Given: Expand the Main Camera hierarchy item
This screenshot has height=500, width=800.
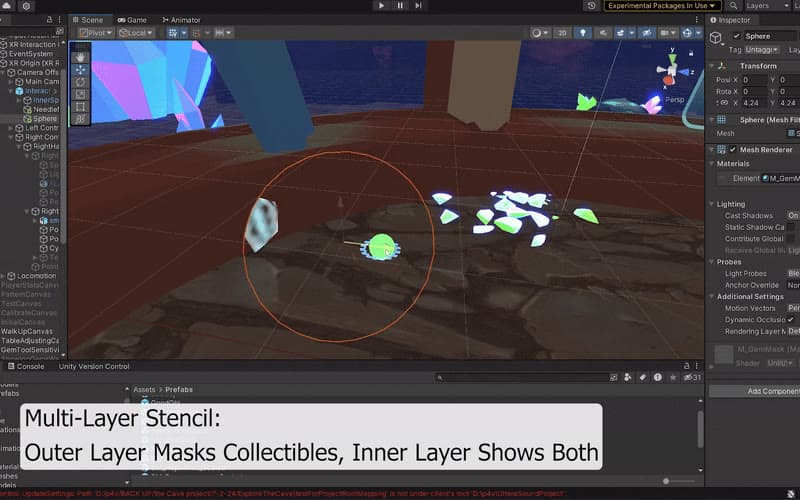Looking at the screenshot, I should pos(11,82).
